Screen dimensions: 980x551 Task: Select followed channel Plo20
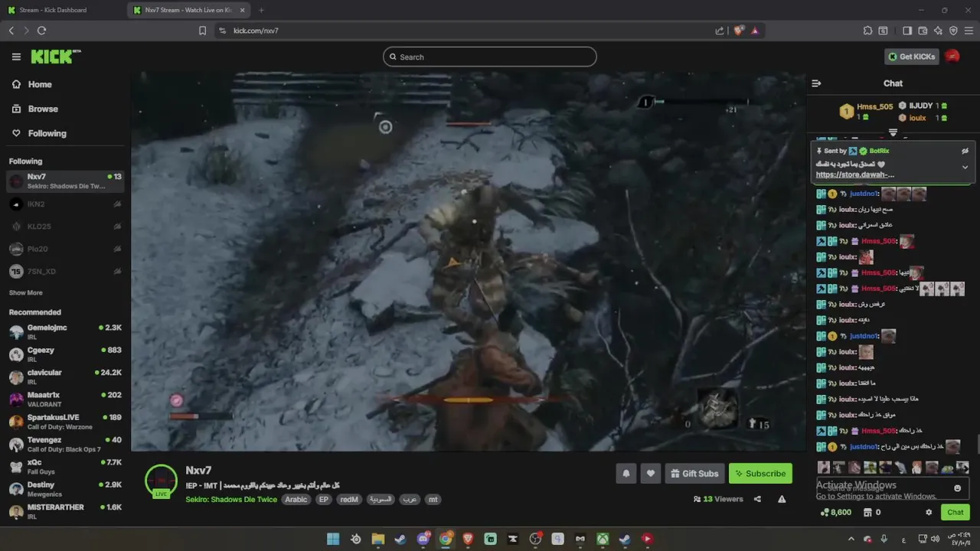(65, 249)
